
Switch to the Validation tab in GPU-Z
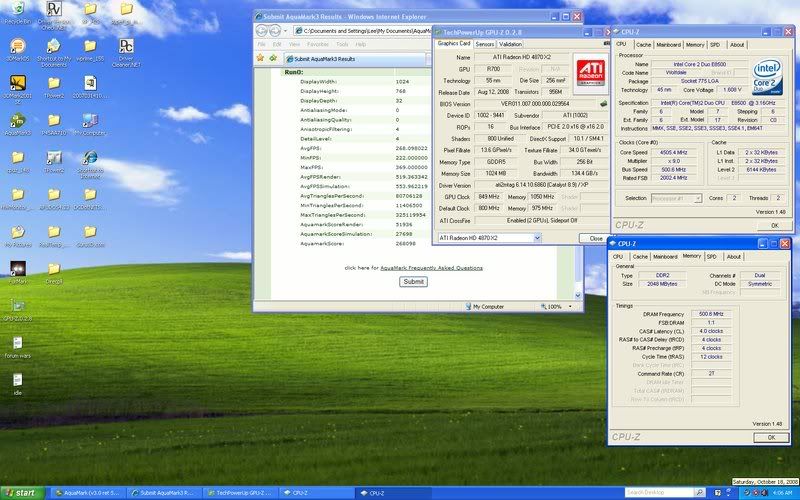(510, 44)
